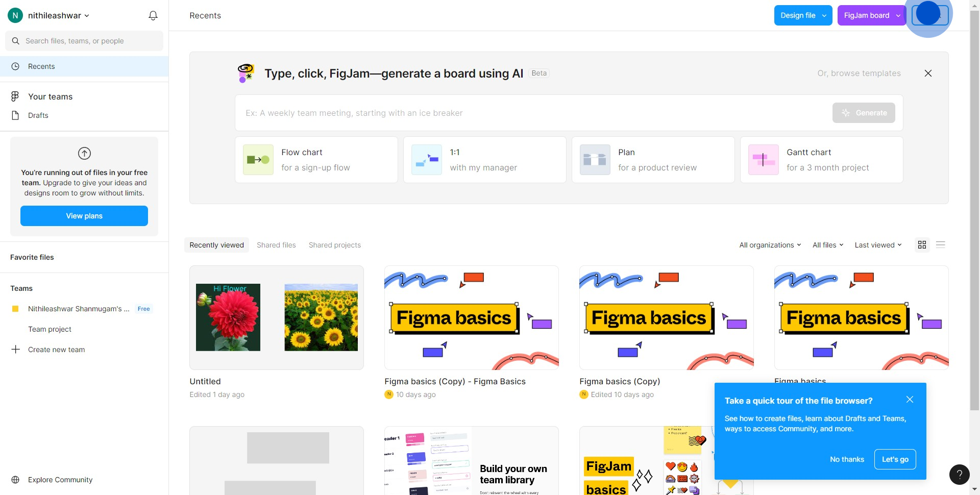980x495 pixels.
Task: Click the help question mark button
Action: [x=959, y=475]
